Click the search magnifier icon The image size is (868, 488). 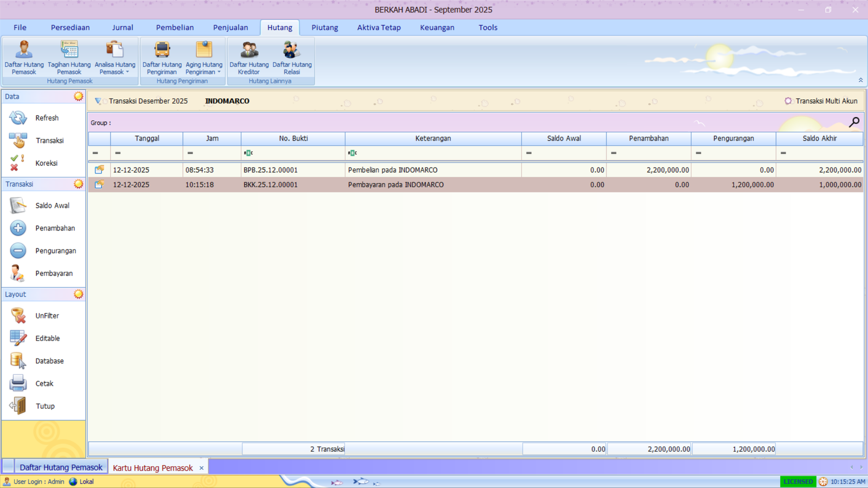854,122
